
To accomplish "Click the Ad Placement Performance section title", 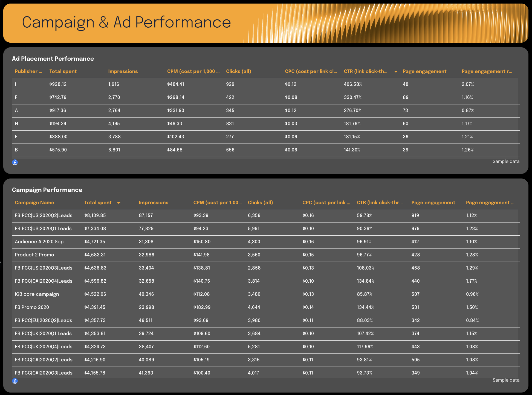I will click(53, 58).
